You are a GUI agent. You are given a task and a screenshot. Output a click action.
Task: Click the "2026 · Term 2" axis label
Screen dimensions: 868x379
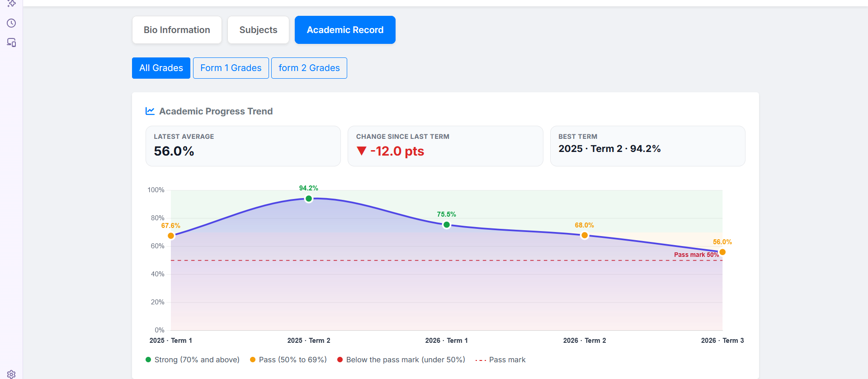coord(585,341)
